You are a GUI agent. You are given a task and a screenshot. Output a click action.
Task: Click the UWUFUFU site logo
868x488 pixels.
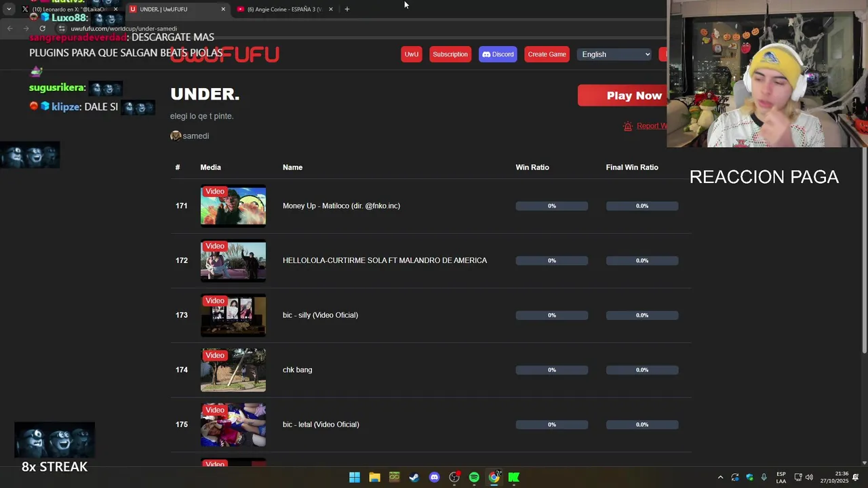(224, 54)
